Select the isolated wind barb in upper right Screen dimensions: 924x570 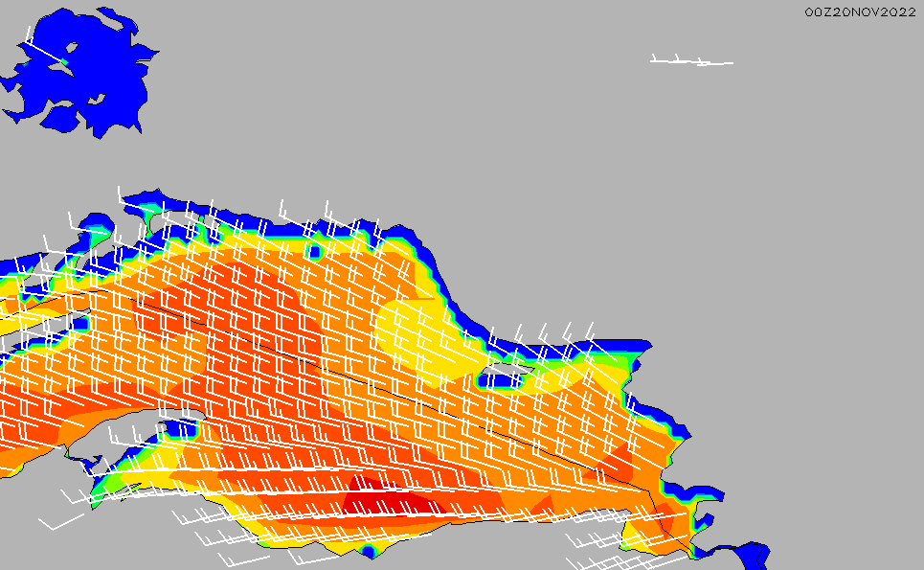691,62
